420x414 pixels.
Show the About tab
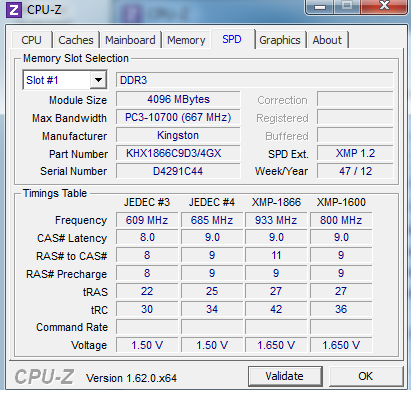pos(327,40)
